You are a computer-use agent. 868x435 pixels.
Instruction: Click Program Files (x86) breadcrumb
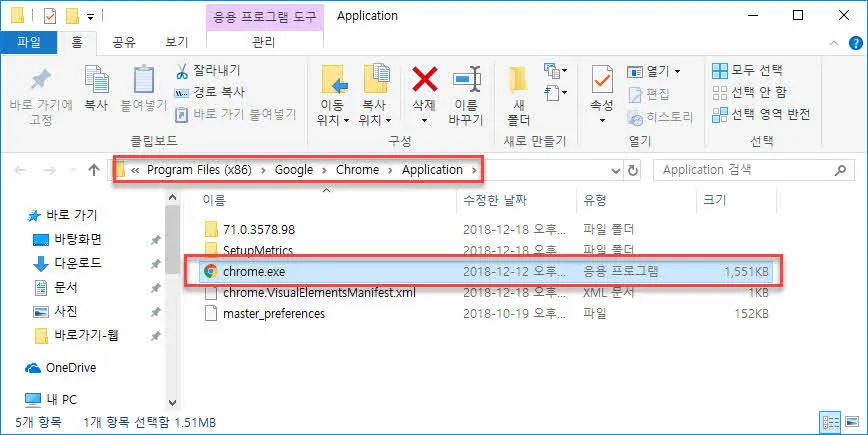click(x=199, y=170)
